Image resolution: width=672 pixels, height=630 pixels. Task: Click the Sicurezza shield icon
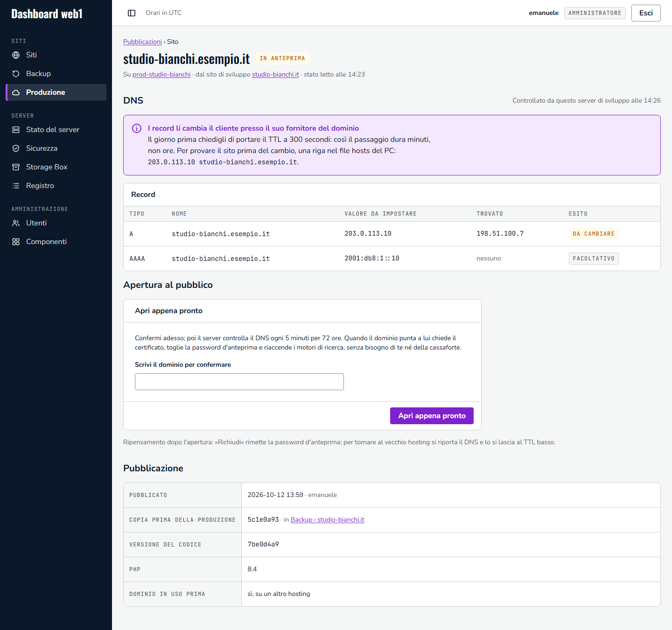[x=16, y=148]
